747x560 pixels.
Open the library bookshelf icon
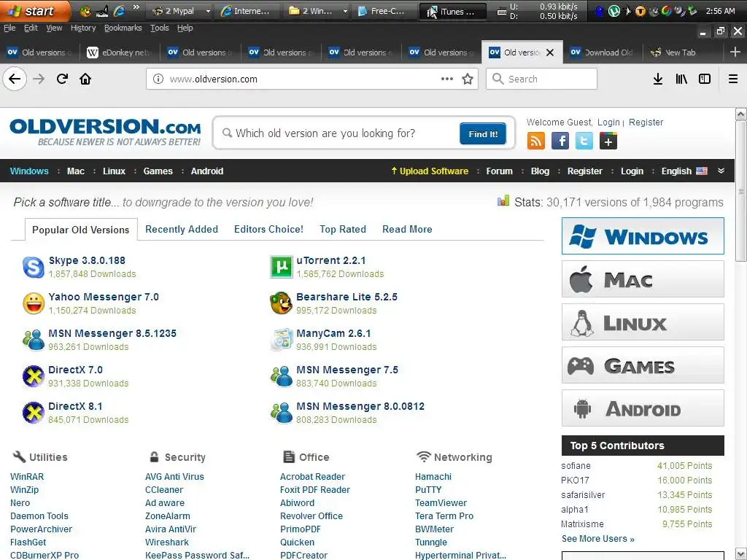point(681,79)
